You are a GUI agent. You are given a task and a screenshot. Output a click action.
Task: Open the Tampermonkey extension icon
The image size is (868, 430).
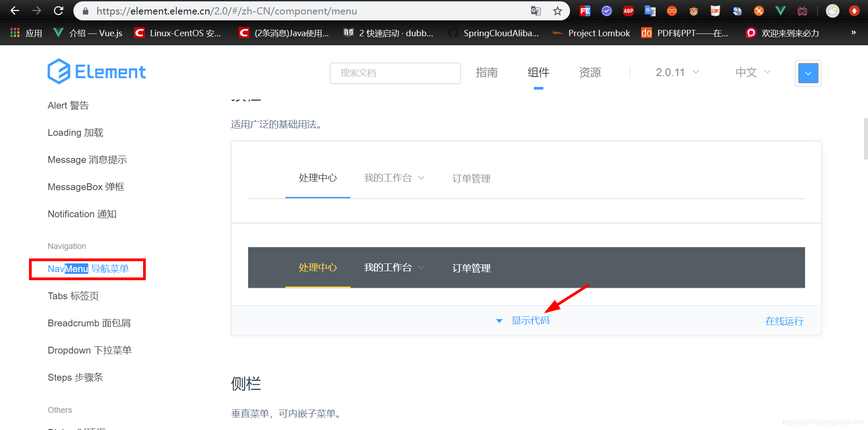[x=693, y=10]
